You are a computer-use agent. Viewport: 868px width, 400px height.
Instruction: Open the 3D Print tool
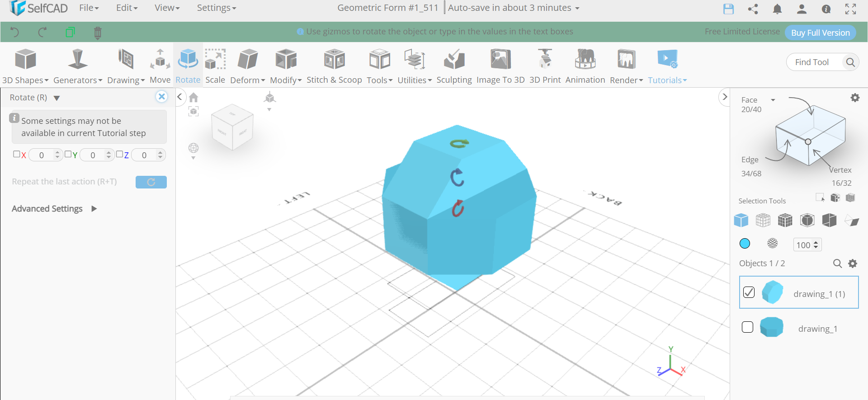545,66
